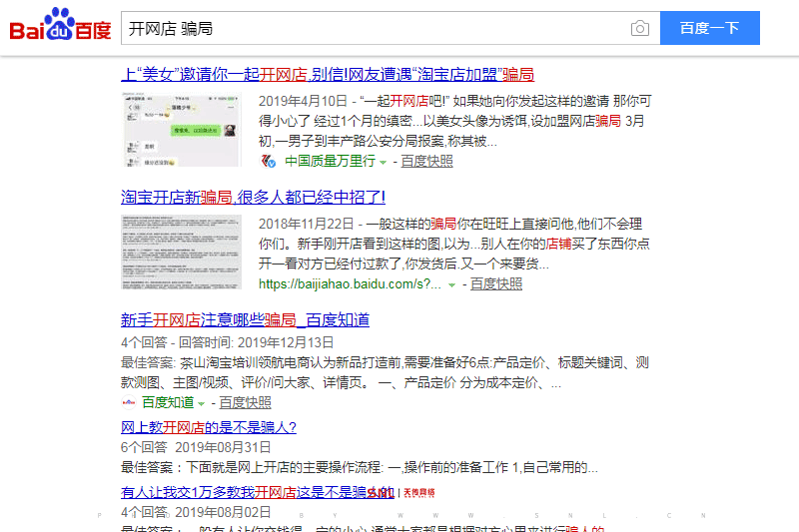Image resolution: width=799 pixels, height=532 pixels.
Task: Expand dropdown arrow beside baijiahao URL
Action: tap(451, 285)
